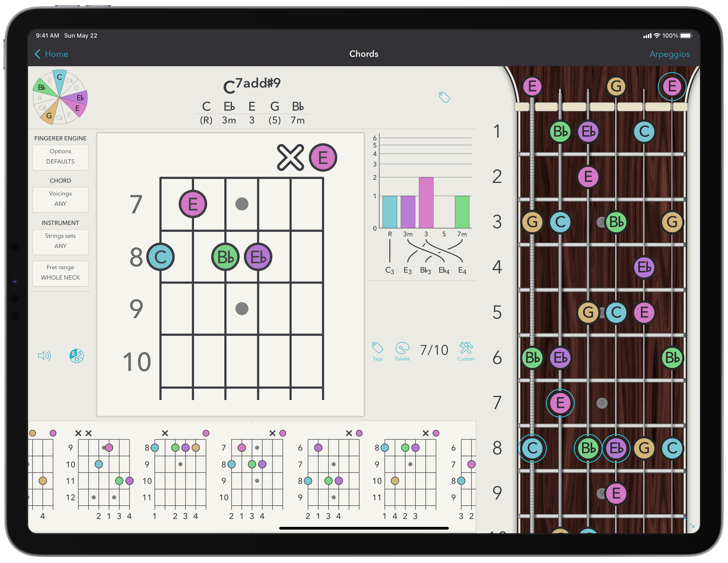Click the tag icon beside chord name
The width and height of the screenshot is (728, 563).
(x=444, y=97)
